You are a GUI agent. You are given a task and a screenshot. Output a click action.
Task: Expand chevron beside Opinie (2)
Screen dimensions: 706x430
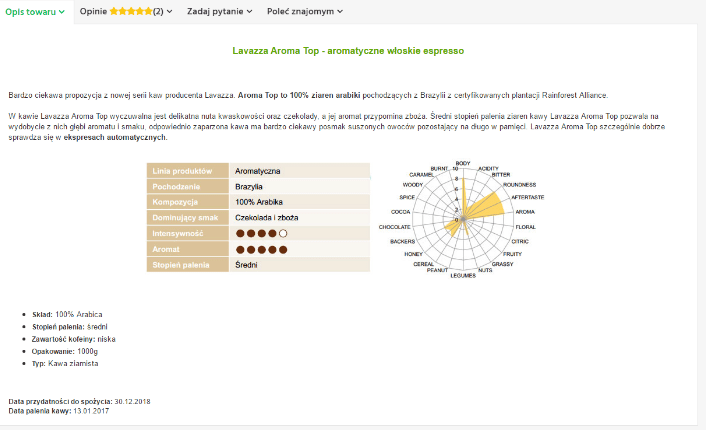tap(169, 12)
